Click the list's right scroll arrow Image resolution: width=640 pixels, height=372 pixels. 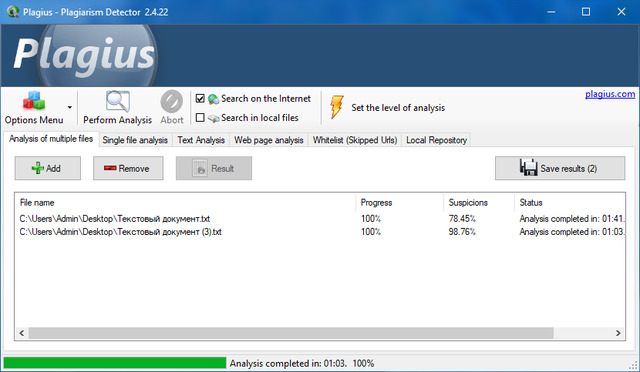618,333
